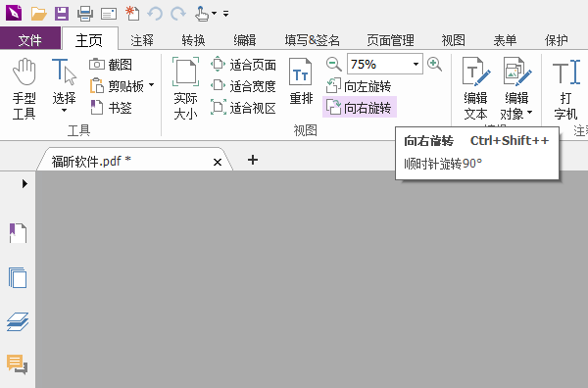This screenshot has height=388, width=588.
Task: Expand the 剪贴板 dropdown arrow
Action: coord(151,85)
